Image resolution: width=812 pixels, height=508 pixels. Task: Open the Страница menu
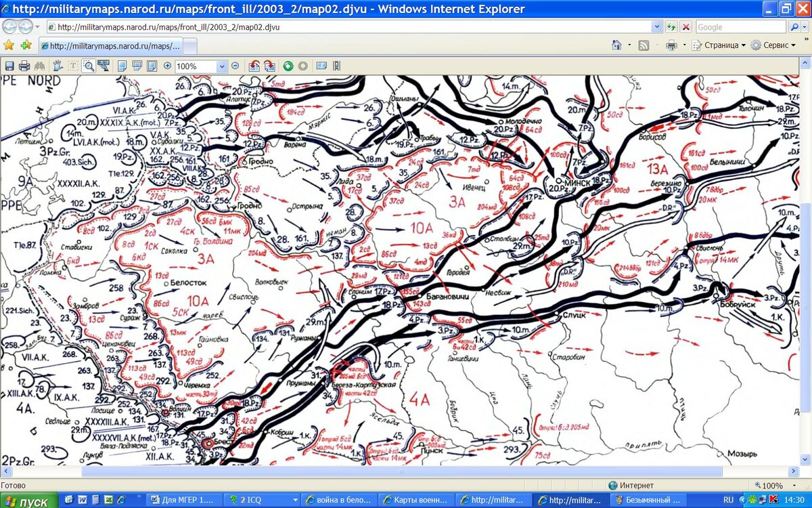coord(719,45)
